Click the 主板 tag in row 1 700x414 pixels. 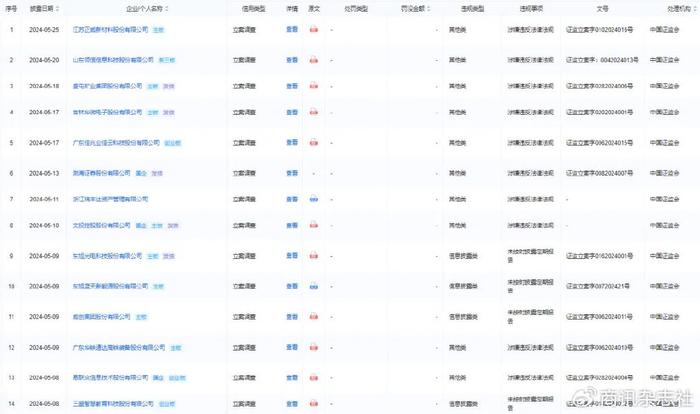pyautogui.click(x=158, y=30)
